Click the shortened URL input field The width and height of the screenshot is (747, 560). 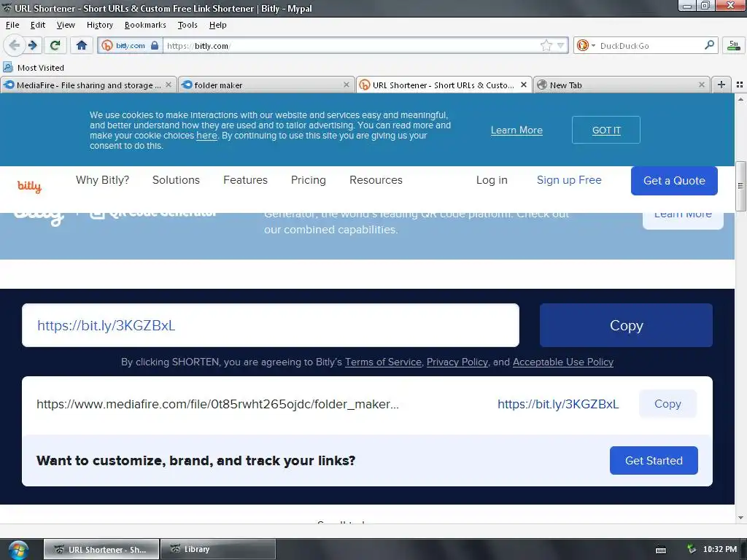[271, 325]
